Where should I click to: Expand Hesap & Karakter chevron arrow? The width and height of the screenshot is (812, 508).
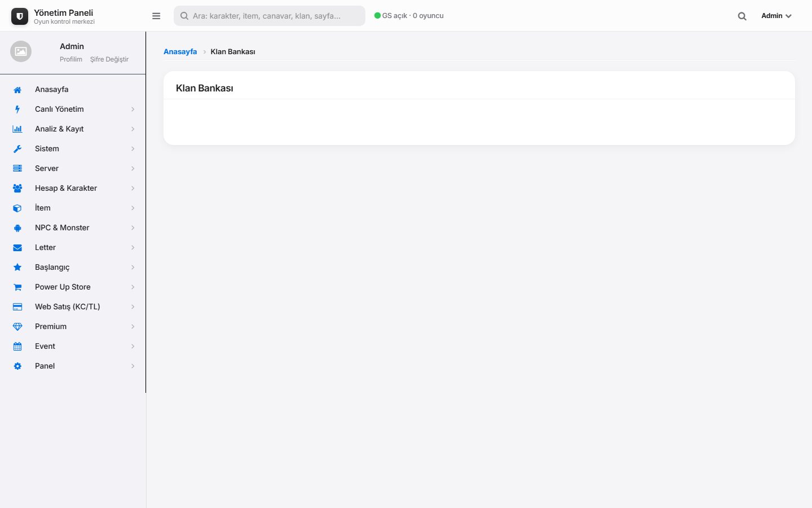click(x=133, y=189)
